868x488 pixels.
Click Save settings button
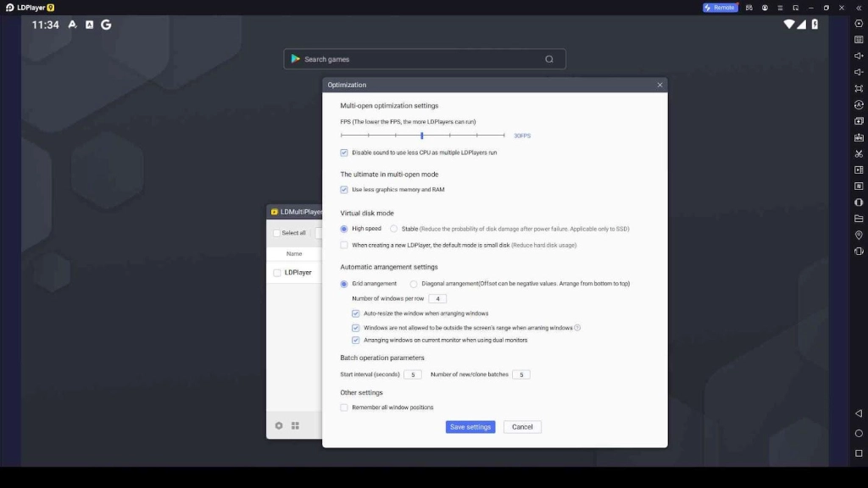[x=470, y=427]
